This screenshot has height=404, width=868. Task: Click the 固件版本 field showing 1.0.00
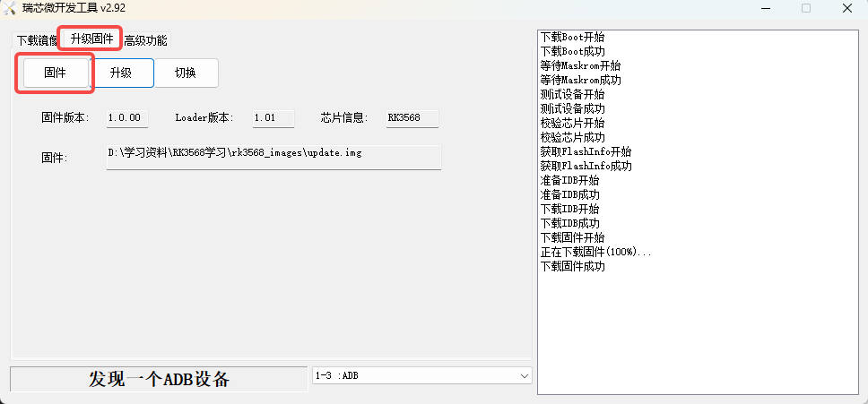(x=127, y=117)
